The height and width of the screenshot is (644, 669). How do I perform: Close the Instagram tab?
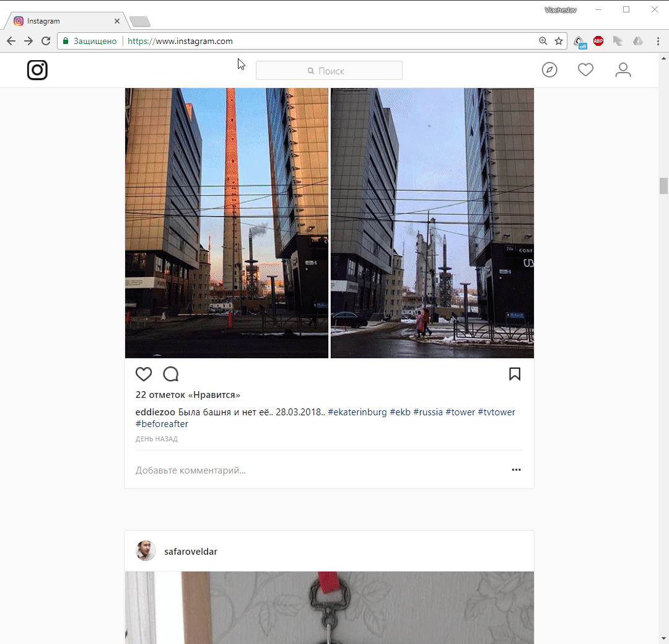tap(117, 21)
